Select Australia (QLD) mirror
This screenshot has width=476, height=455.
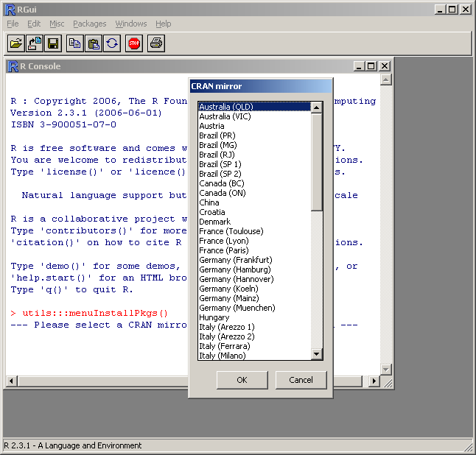(254, 107)
